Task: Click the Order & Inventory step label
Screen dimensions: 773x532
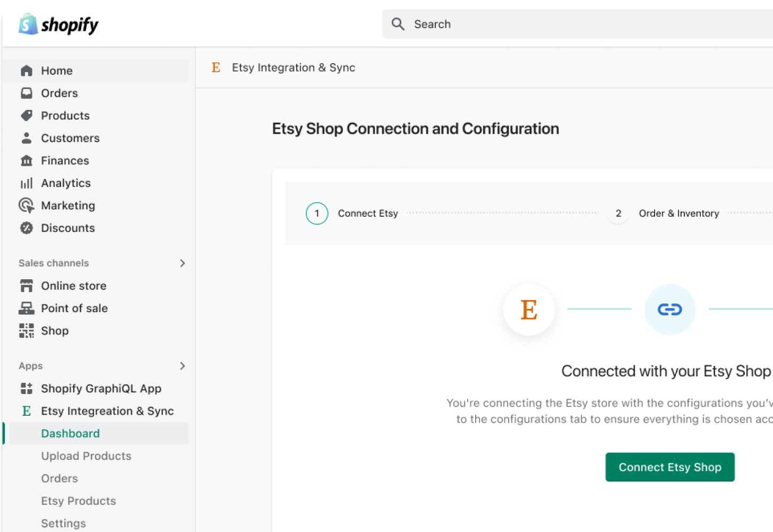Action: point(679,213)
